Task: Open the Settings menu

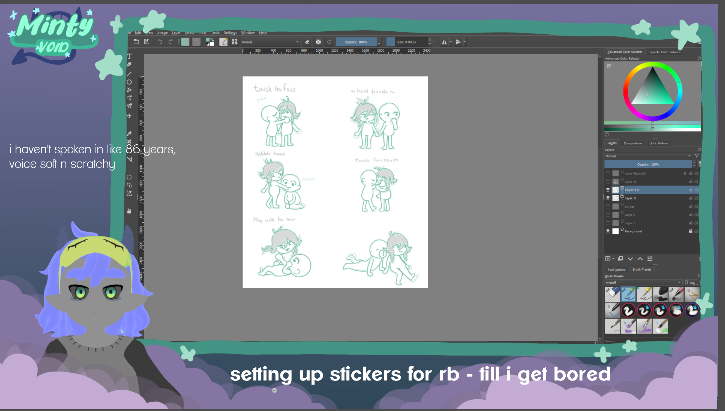Action: (x=230, y=33)
